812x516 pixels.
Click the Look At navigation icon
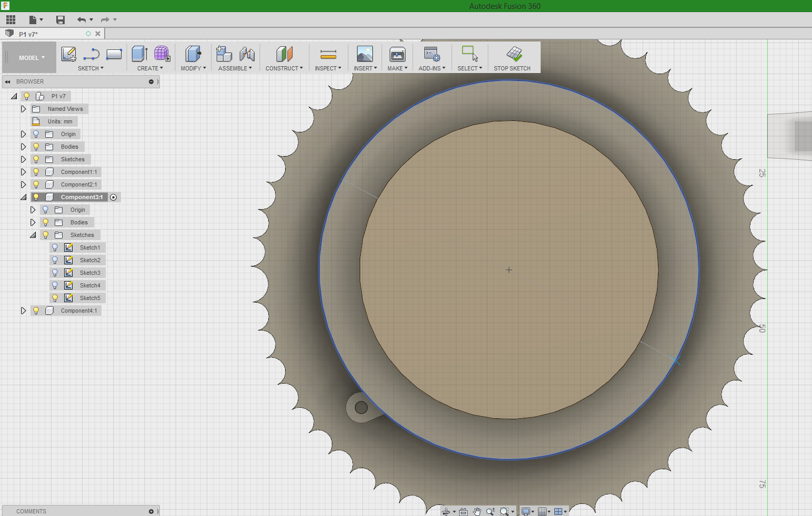point(463,511)
